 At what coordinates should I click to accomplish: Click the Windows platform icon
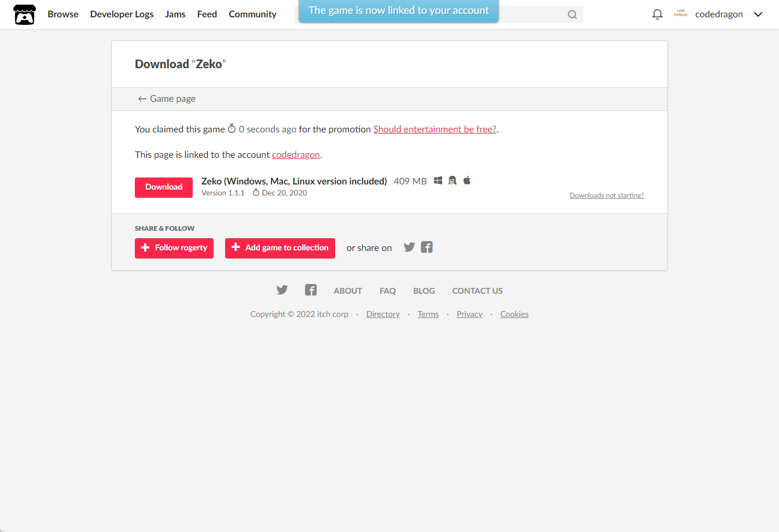point(438,180)
